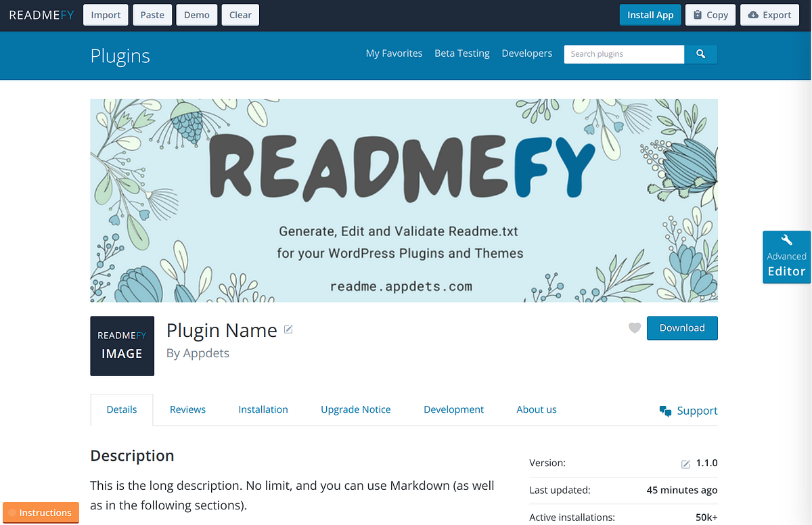Click the Demo button
This screenshot has width=812, height=525.
coord(196,14)
